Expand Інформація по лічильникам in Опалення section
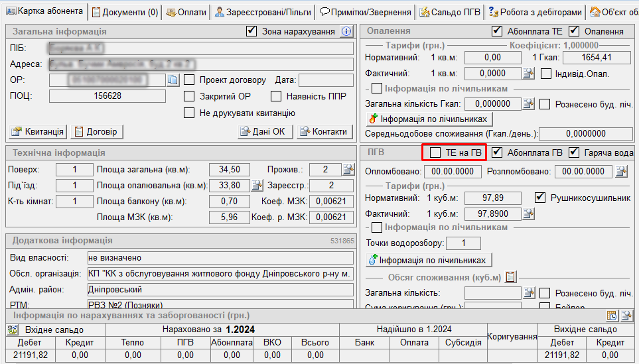The image size is (639, 364). (377, 88)
